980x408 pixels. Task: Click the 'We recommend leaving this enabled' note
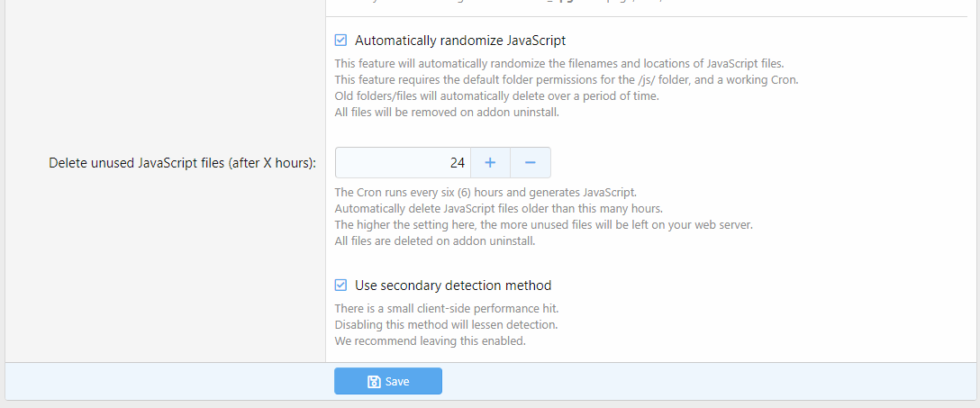click(430, 341)
